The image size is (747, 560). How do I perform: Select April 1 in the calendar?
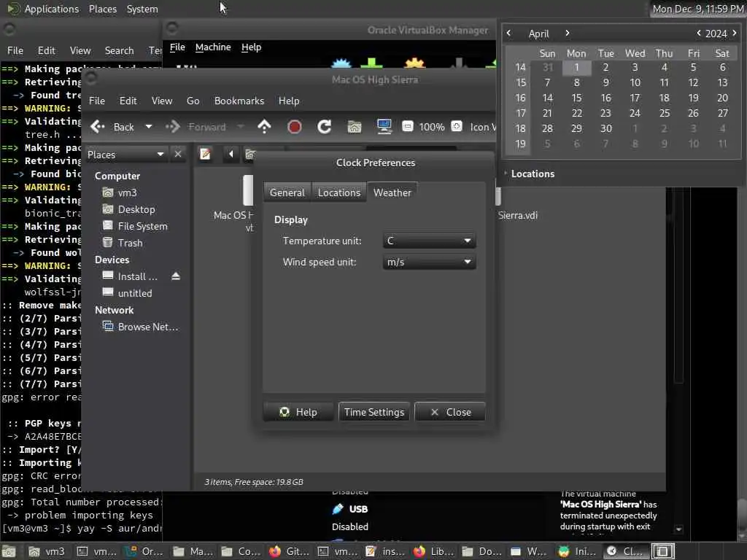pos(576,67)
